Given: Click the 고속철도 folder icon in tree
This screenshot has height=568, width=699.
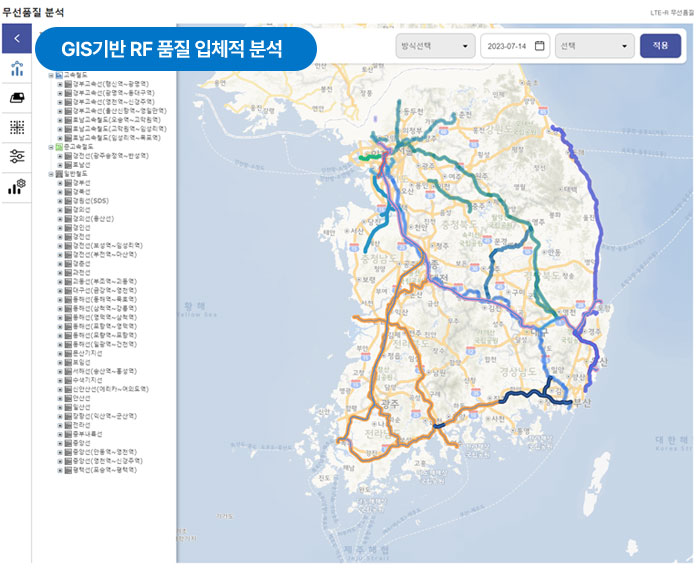Looking at the screenshot, I should [59, 74].
